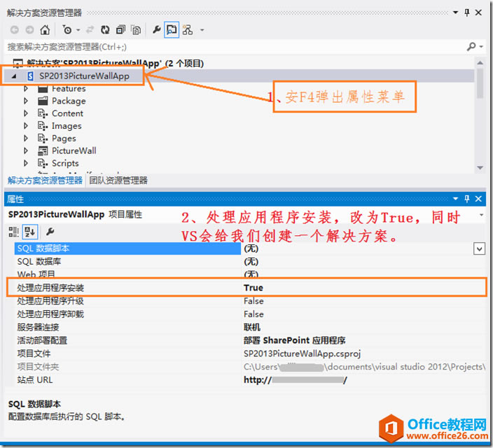
Task: Click the False value of 处理应用程序卸载
Action: (x=254, y=314)
